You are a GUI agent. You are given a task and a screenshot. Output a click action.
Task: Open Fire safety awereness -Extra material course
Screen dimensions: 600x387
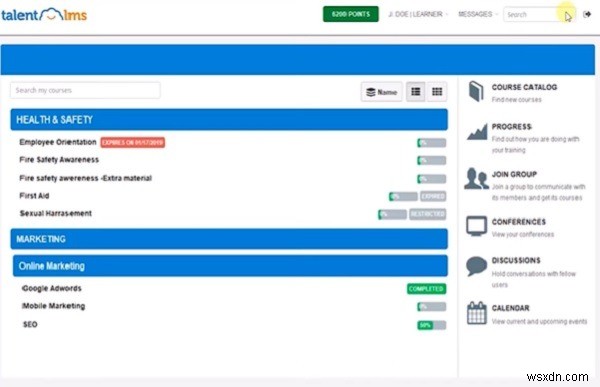[x=85, y=178]
